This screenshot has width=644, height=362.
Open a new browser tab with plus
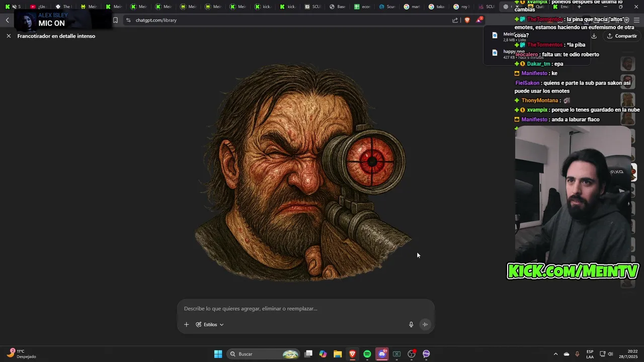pos(579,7)
